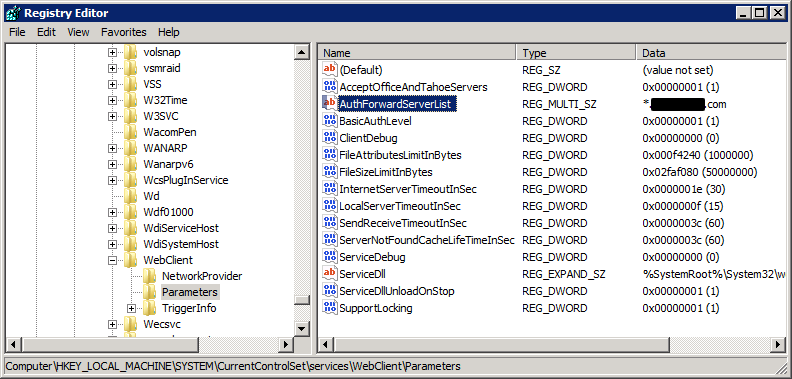
Task: Click the icon next to ServiceDllUnloadOnStop
Action: click(x=329, y=291)
